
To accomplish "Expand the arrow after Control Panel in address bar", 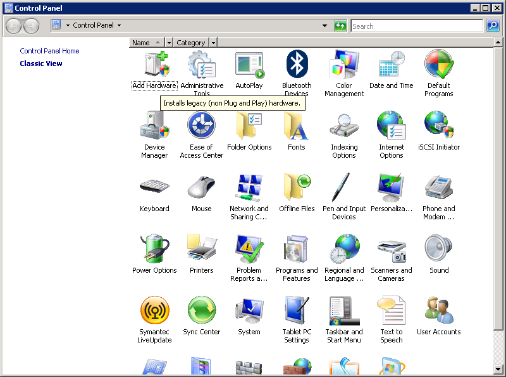I will (119, 25).
